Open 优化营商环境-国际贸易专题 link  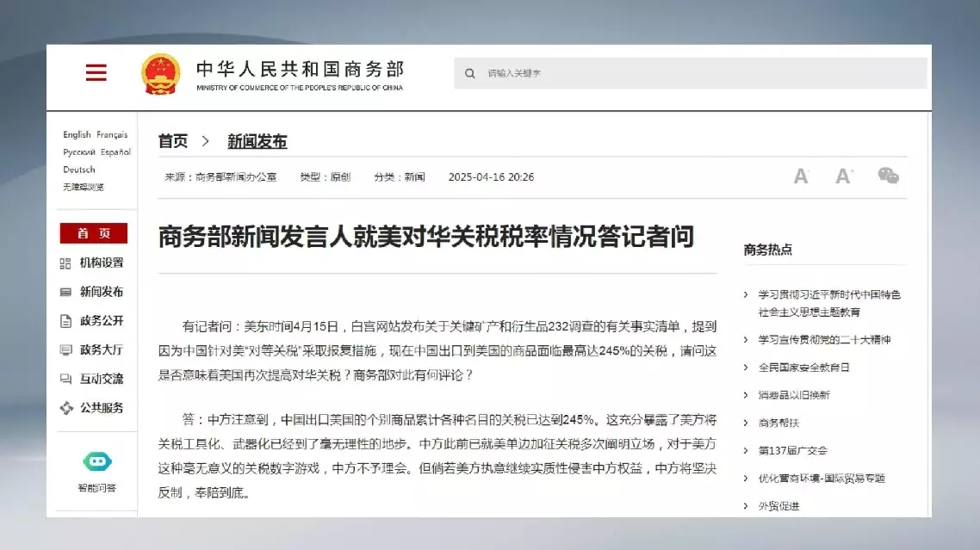pyautogui.click(x=822, y=478)
